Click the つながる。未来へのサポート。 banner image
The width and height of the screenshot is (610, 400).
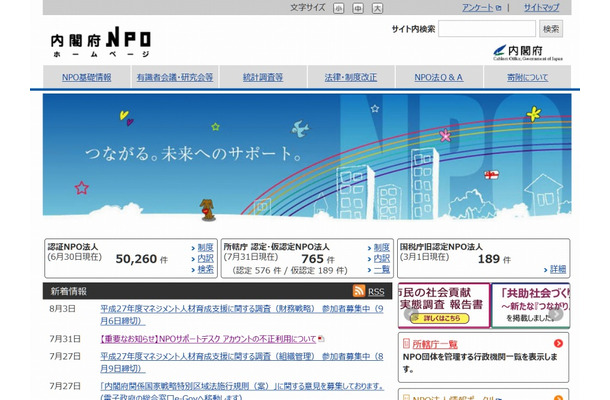click(x=307, y=158)
